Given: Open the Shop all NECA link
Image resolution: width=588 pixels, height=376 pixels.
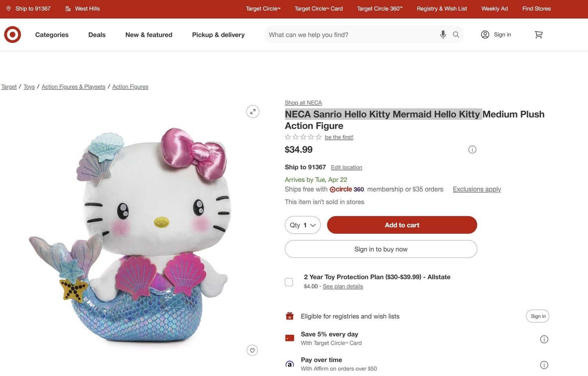Looking at the screenshot, I should pos(303,103).
